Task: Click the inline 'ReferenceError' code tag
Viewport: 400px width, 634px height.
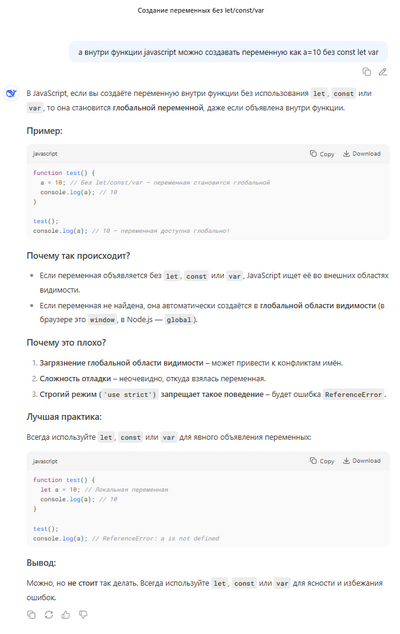Action: [353, 395]
